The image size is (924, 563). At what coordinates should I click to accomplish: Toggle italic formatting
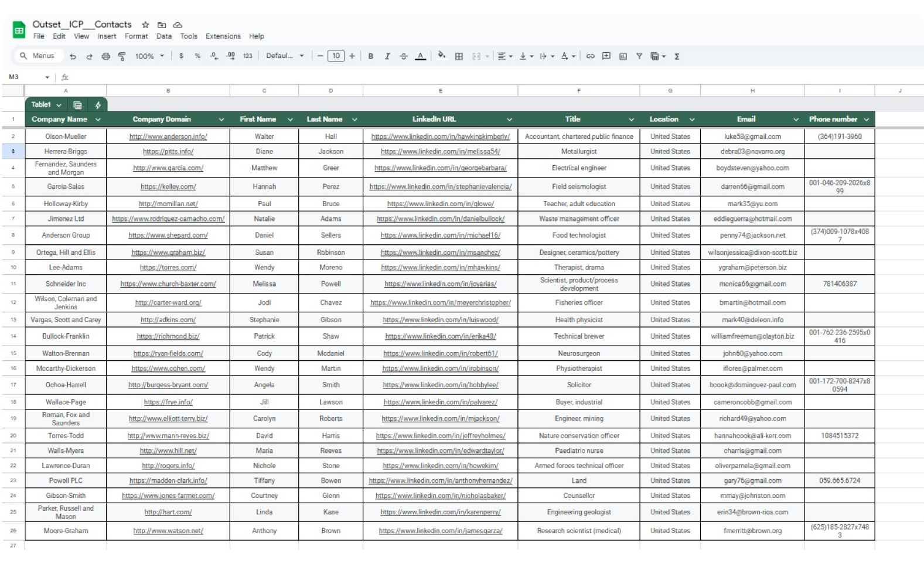(387, 56)
